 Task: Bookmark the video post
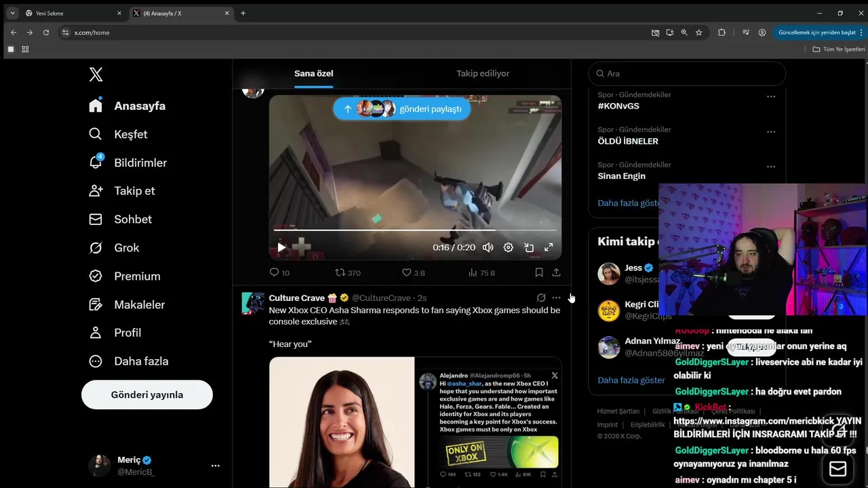click(x=539, y=272)
